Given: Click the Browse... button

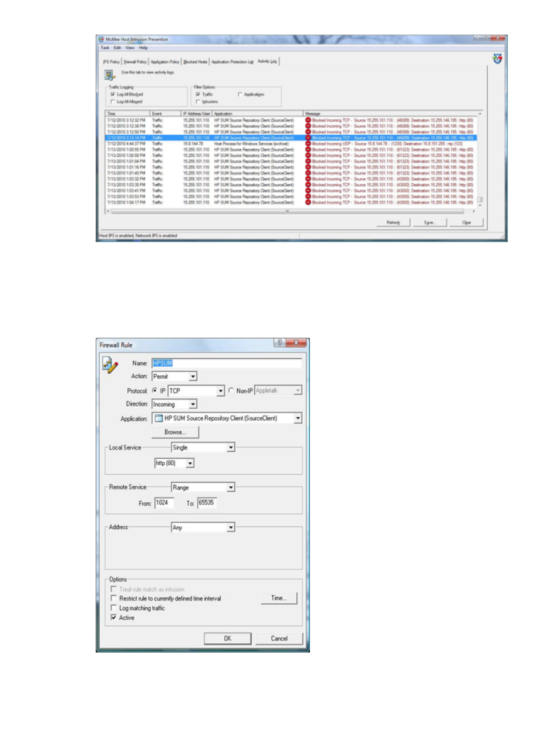Looking at the screenshot, I should click(175, 432).
